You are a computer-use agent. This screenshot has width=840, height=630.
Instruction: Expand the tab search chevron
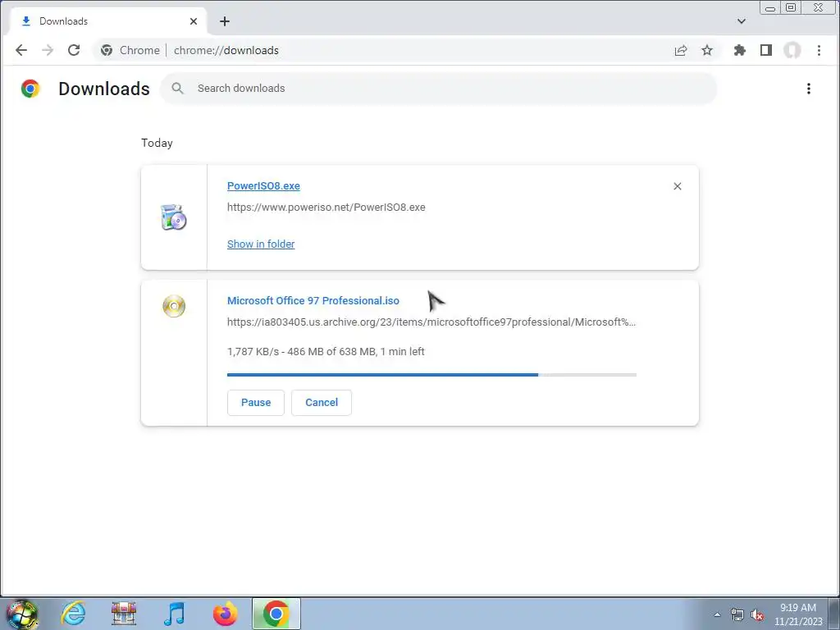point(741,21)
